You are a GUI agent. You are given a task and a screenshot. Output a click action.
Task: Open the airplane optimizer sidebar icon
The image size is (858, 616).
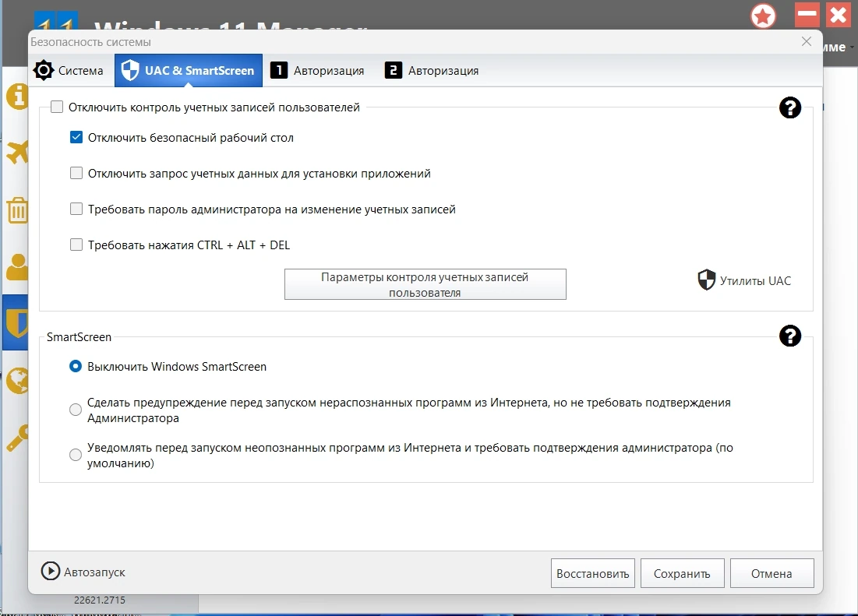(x=17, y=152)
